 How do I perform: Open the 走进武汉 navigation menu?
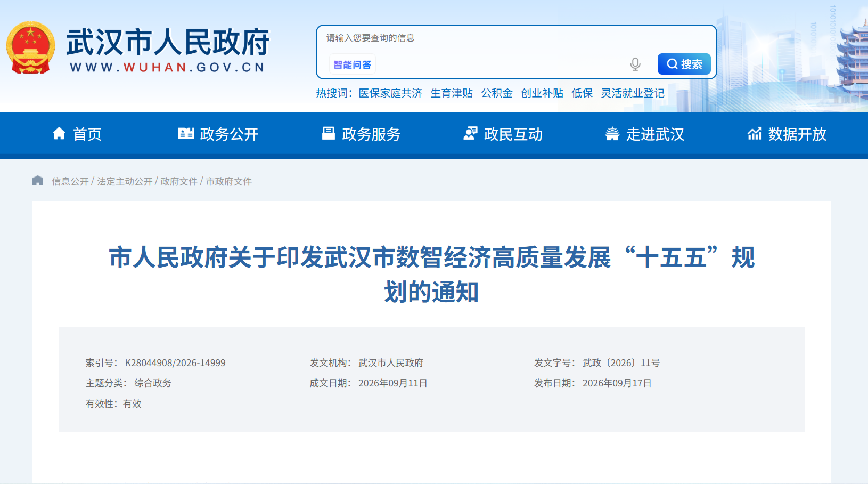[x=645, y=134]
